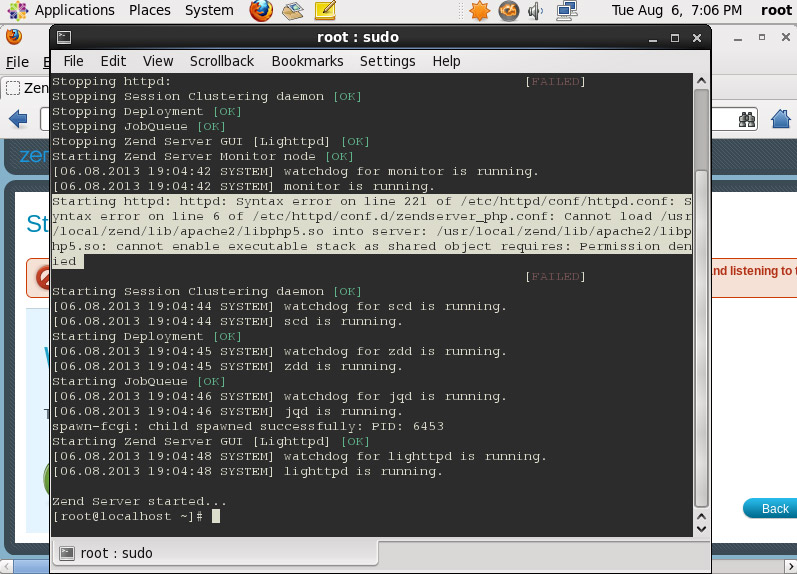797x574 pixels.
Task: Click the terminal scrollbar up arrow
Action: [701, 80]
